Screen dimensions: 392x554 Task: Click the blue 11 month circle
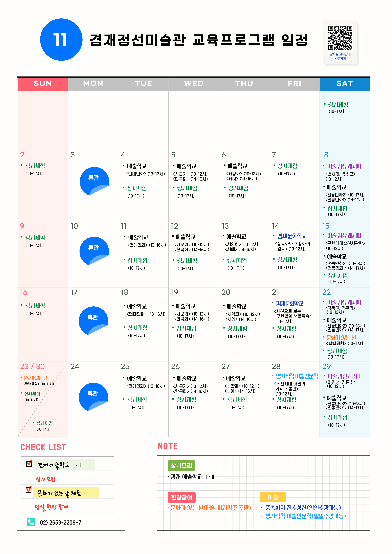click(x=61, y=40)
